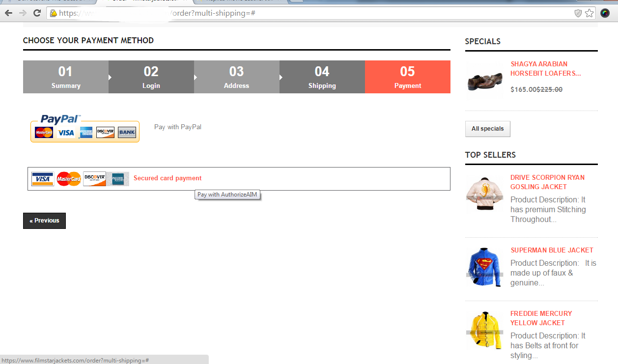This screenshot has height=364, width=618.
Task: Click the American Express icon in PayPal box
Action: tap(86, 133)
